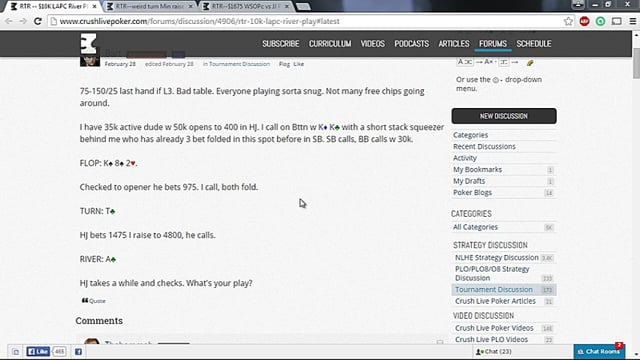This screenshot has height=360, width=640.
Task: Click the Facebook share icon in bottom bar
Action: click(x=78, y=351)
